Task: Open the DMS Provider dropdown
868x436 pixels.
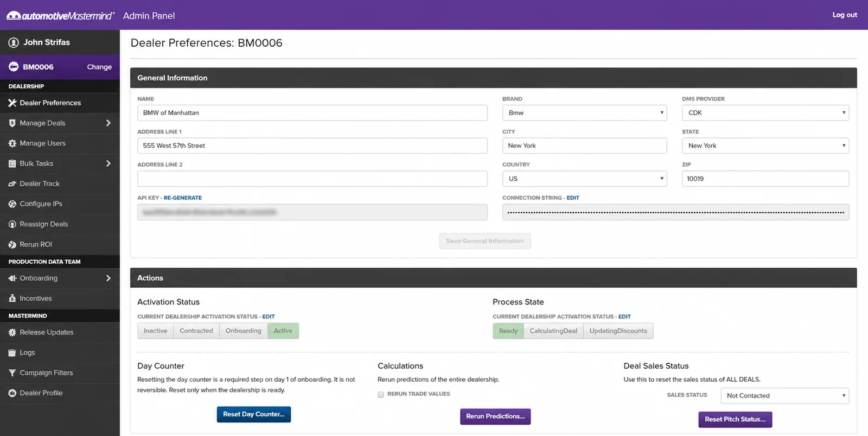Action: (x=765, y=113)
